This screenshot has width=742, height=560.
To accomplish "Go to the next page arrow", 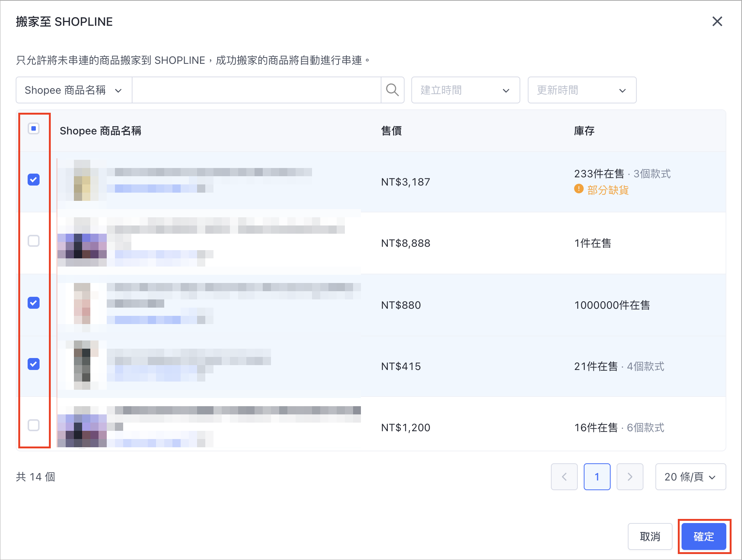I will pyautogui.click(x=630, y=477).
